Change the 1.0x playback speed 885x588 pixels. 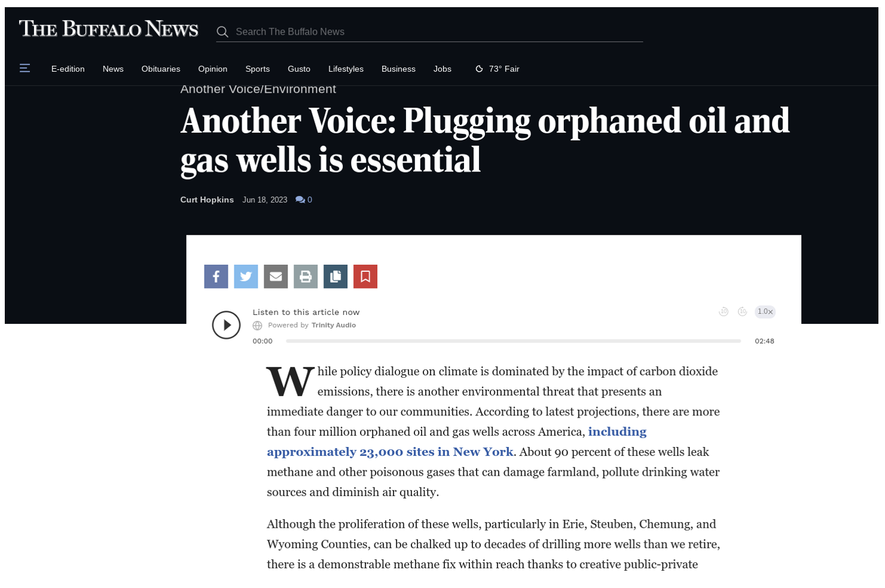[765, 311]
